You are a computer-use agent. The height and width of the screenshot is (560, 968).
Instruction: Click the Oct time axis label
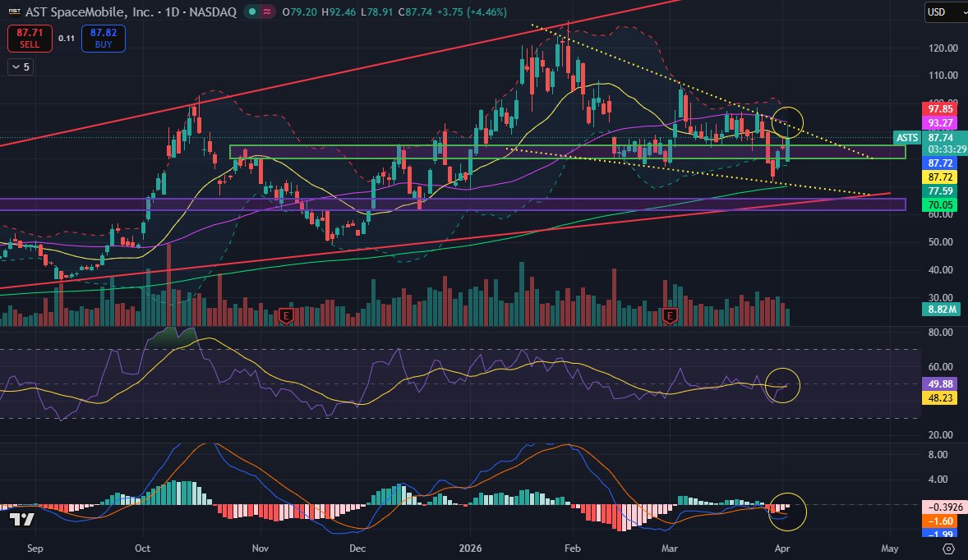[x=143, y=549]
